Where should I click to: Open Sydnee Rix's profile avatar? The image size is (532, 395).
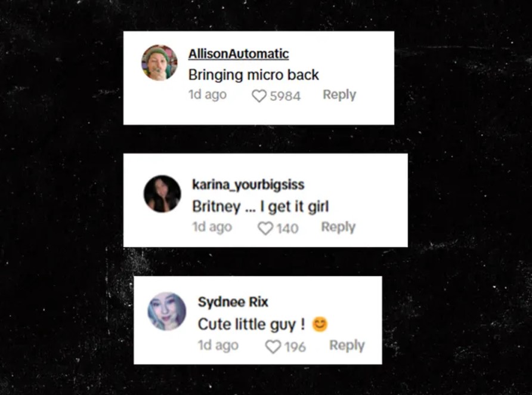(x=166, y=311)
